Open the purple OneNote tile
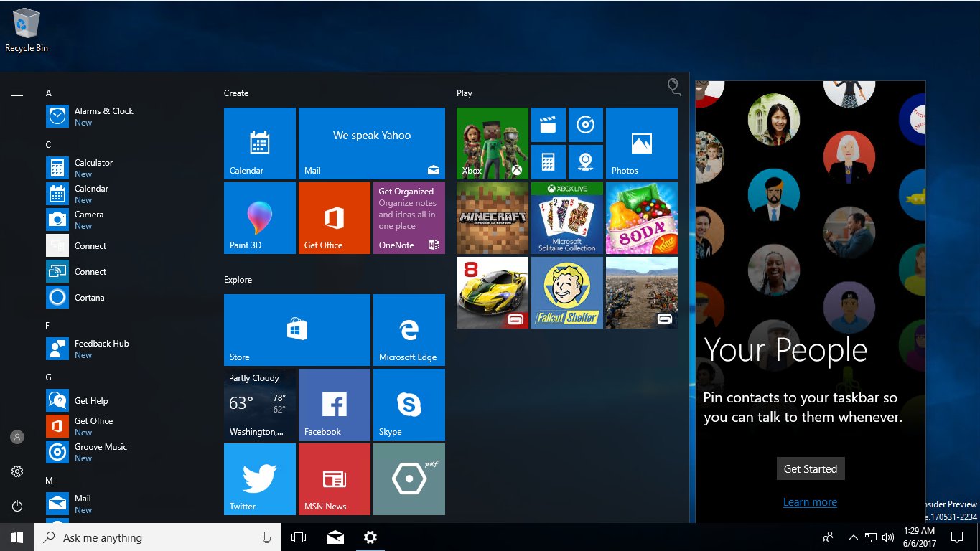Viewport: 980px width, 551px height. coord(409,218)
